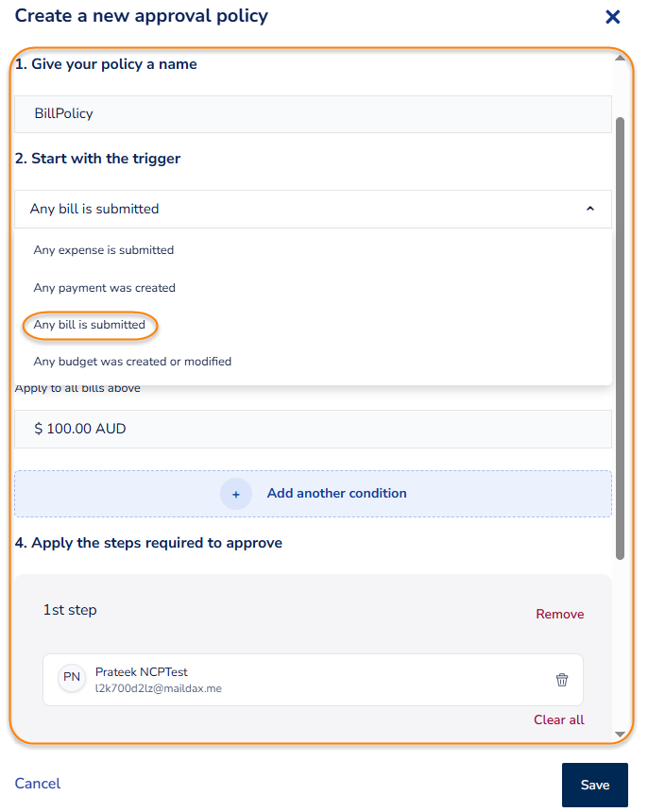Screen dimensions: 648x812
Task: Cancel creating the approval policy
Action: (38, 784)
